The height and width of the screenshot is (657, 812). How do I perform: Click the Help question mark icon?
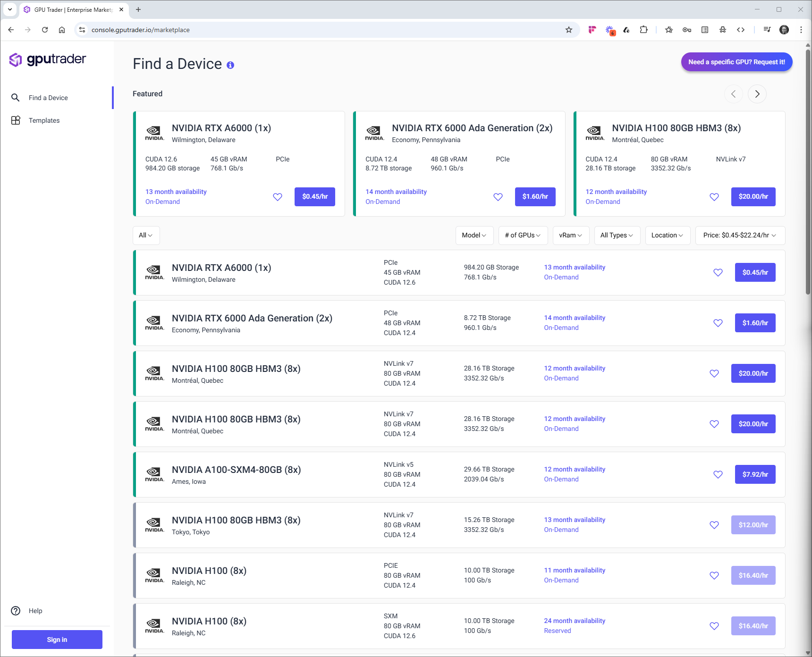[x=16, y=611]
